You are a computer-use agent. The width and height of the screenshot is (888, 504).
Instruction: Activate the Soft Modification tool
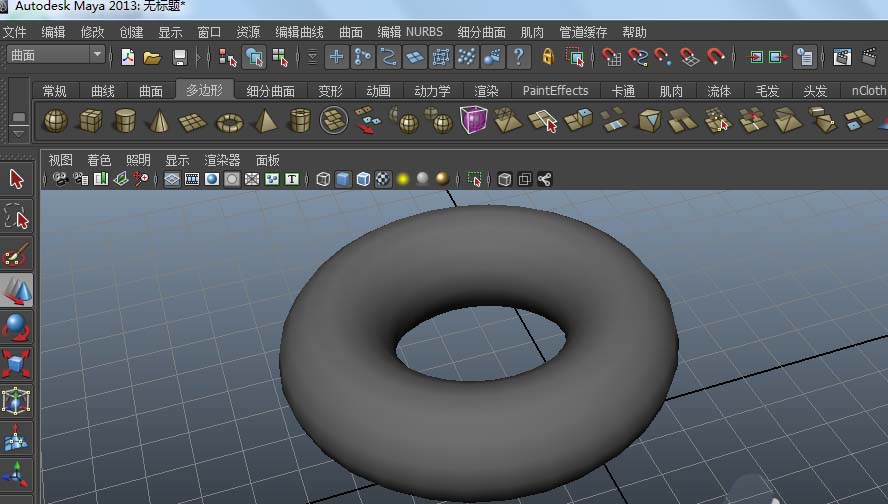pos(16,438)
